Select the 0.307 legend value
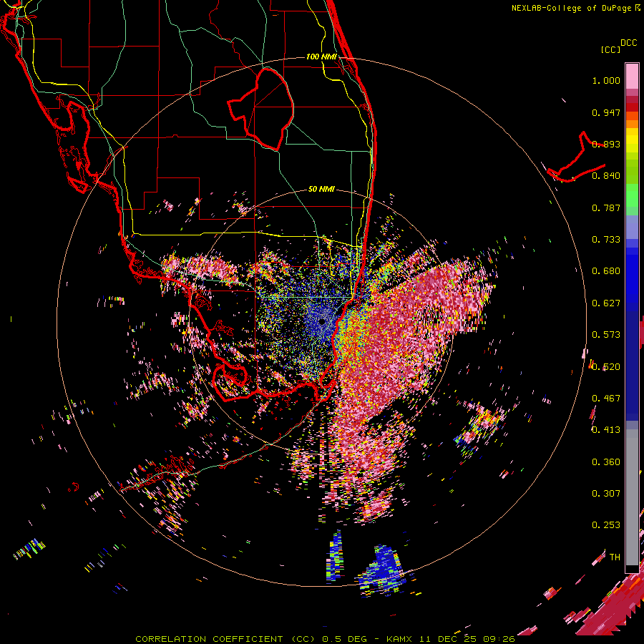The height and width of the screenshot is (644, 644). click(x=606, y=494)
